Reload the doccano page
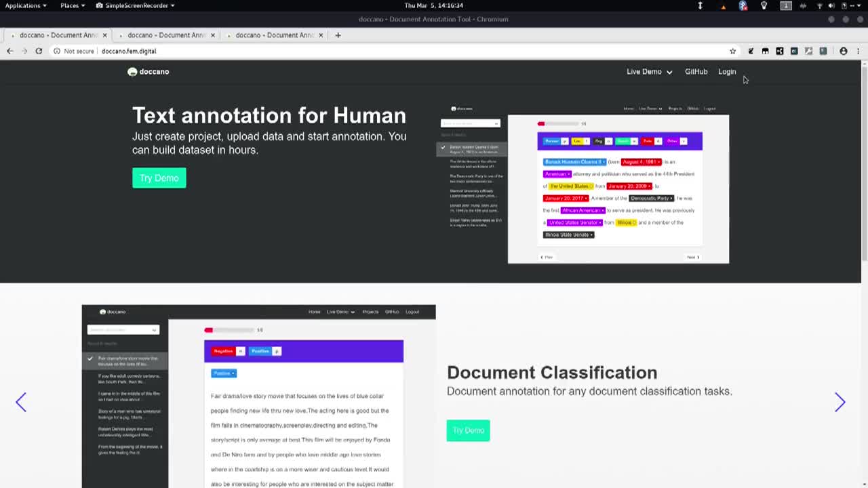This screenshot has height=488, width=868. [39, 51]
